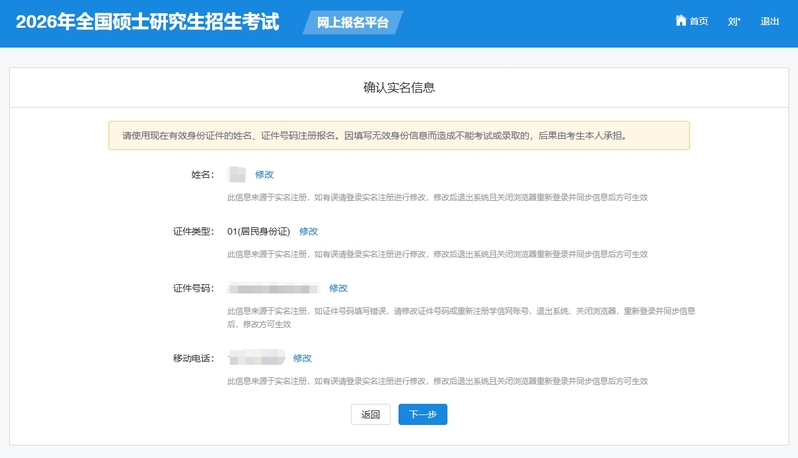This screenshot has width=798, height=458.
Task: Click the 2026年全国硕士研究生招生考试 site title
Action: point(148,22)
